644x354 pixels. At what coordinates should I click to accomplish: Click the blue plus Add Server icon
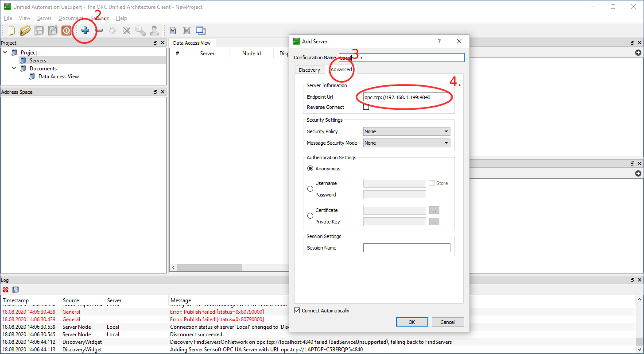coord(85,31)
